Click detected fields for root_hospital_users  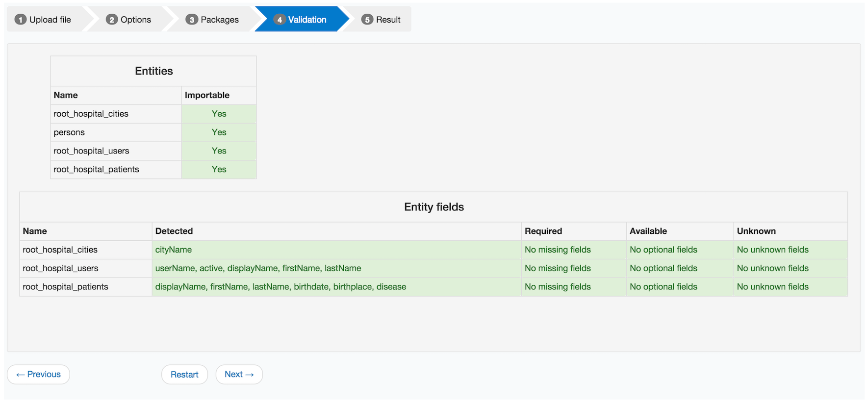tap(258, 269)
